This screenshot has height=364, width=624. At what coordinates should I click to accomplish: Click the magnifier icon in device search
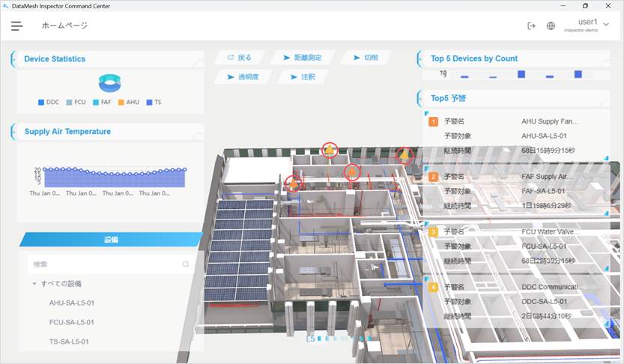pos(186,264)
